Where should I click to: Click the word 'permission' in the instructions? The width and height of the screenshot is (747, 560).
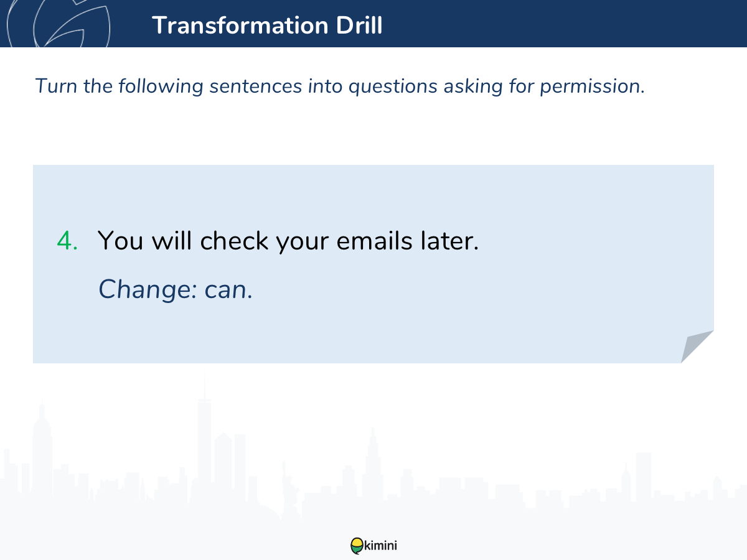[x=591, y=86]
